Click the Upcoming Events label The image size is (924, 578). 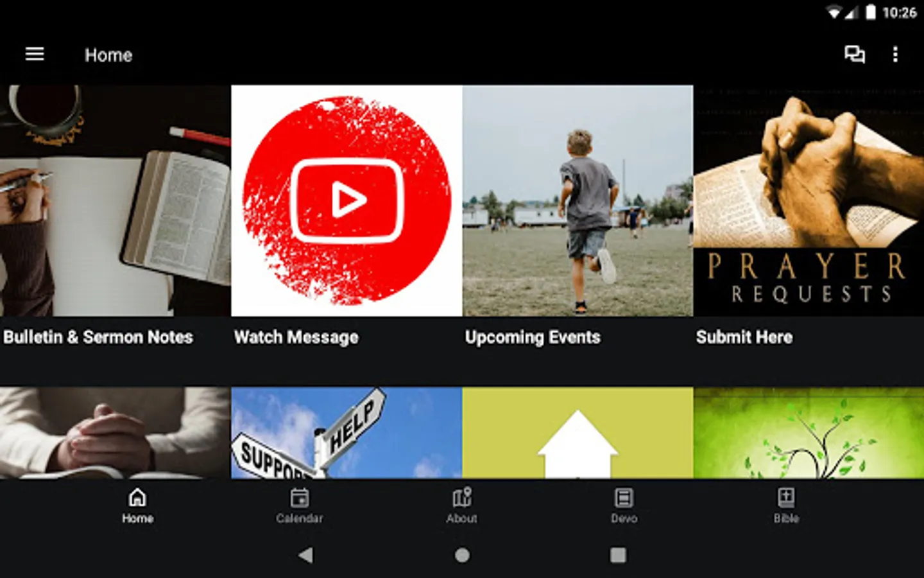(533, 337)
